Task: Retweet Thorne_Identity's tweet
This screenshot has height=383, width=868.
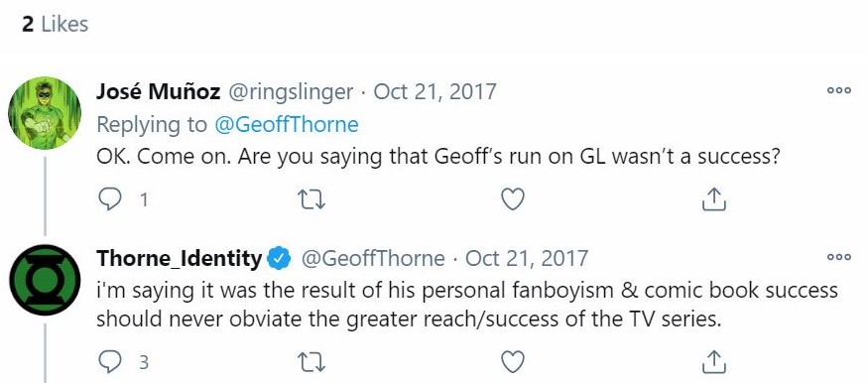Action: [311, 362]
